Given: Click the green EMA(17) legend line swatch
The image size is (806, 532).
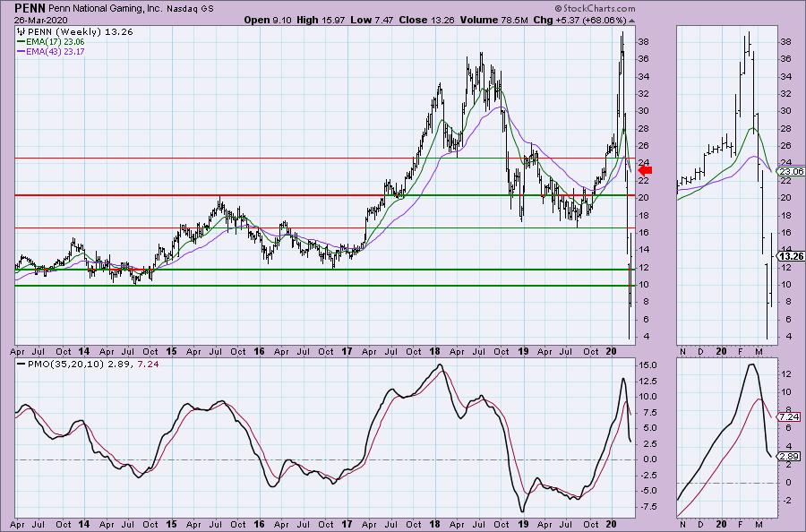Looking at the screenshot, I should [21, 41].
